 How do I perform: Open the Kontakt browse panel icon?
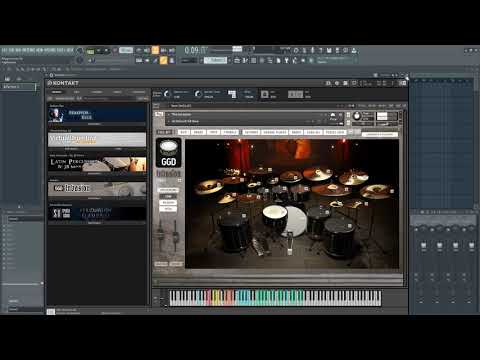point(328,83)
